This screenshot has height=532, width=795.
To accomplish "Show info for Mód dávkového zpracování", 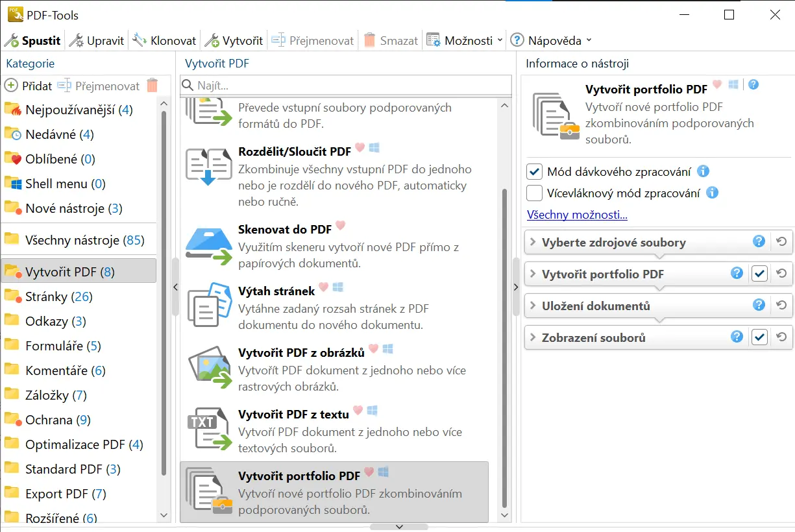I will click(703, 171).
